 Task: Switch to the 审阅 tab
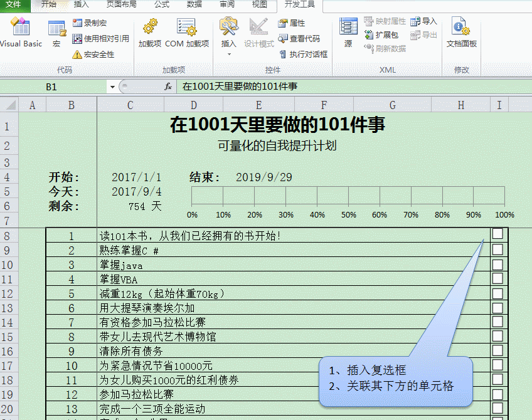pos(227,4)
